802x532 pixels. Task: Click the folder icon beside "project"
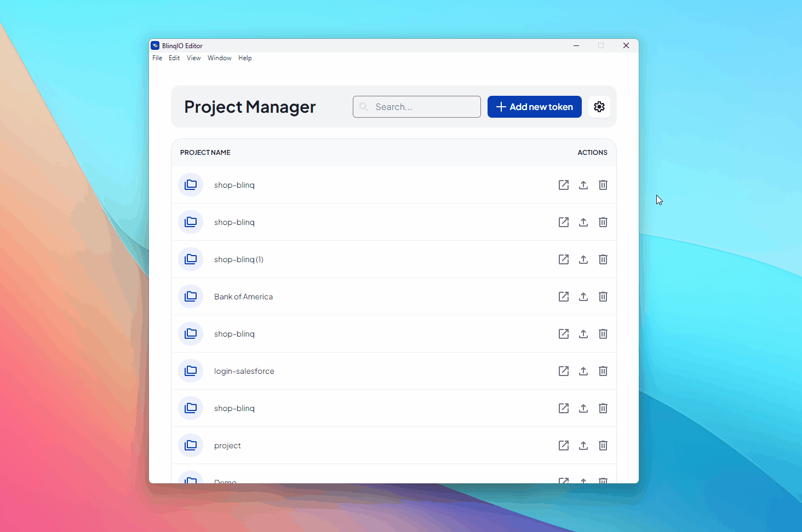point(191,446)
